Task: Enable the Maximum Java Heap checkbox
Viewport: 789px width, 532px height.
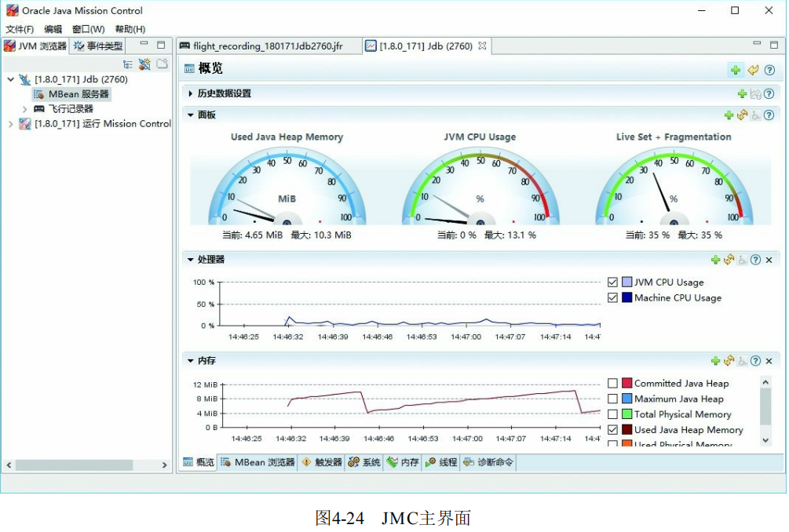Action: click(x=611, y=399)
